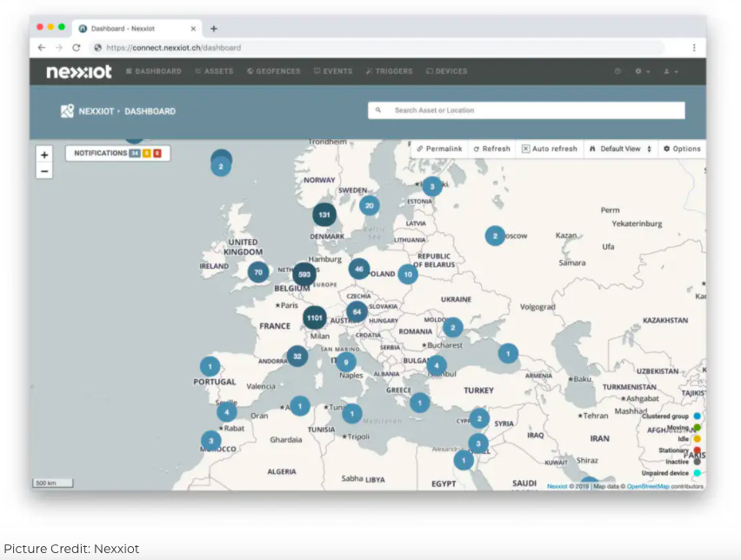The width and height of the screenshot is (741, 560).
Task: Select the 593 asset cluster near Belgium
Action: tap(304, 274)
